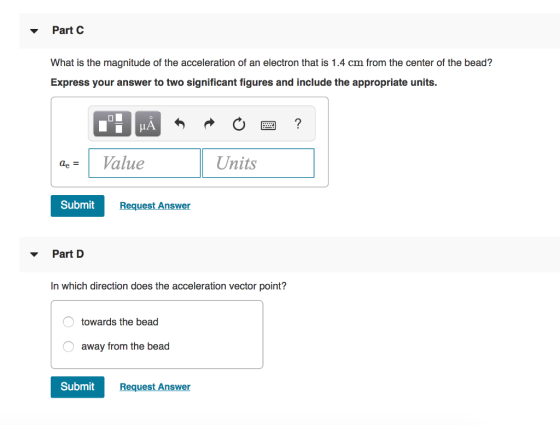The height and width of the screenshot is (425, 560).
Task: Request Answer for Part C
Action: point(155,206)
